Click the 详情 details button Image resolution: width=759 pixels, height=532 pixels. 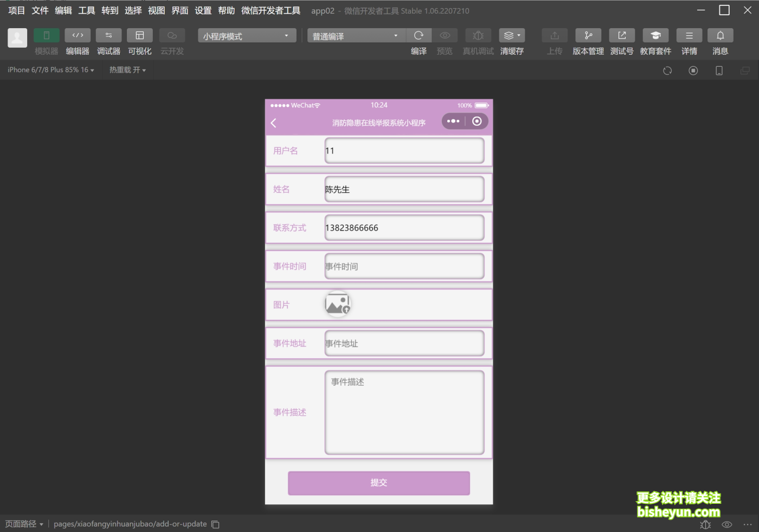click(689, 36)
